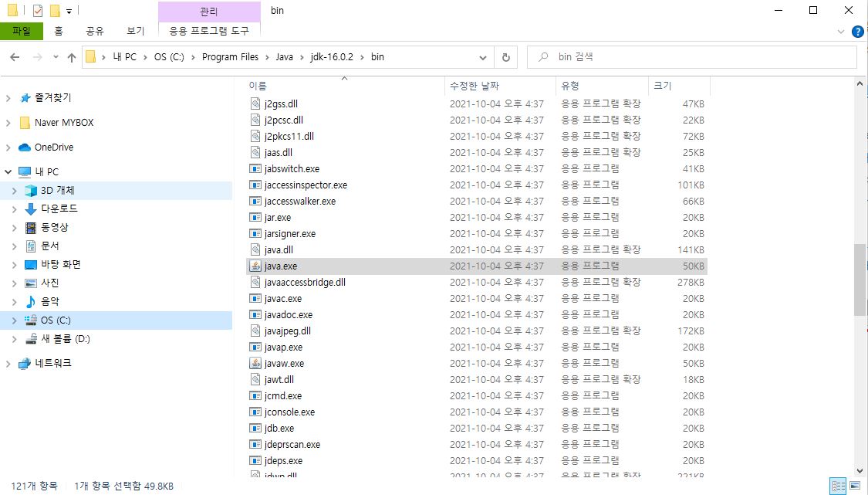Switch to the 공유 ribbon tab
868x495 pixels.
95,31
